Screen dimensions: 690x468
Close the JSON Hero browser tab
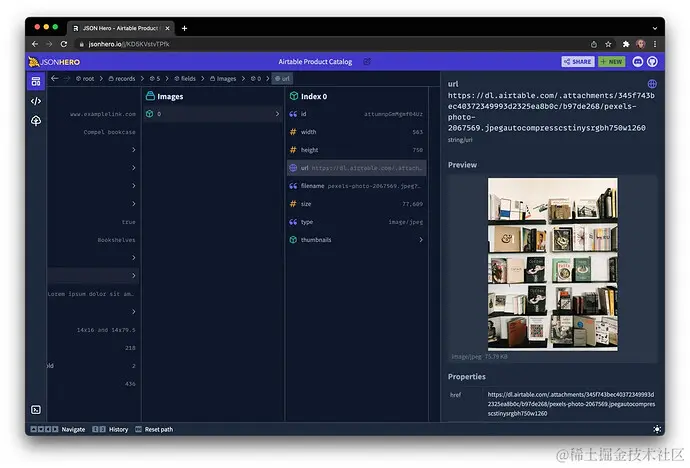167,28
